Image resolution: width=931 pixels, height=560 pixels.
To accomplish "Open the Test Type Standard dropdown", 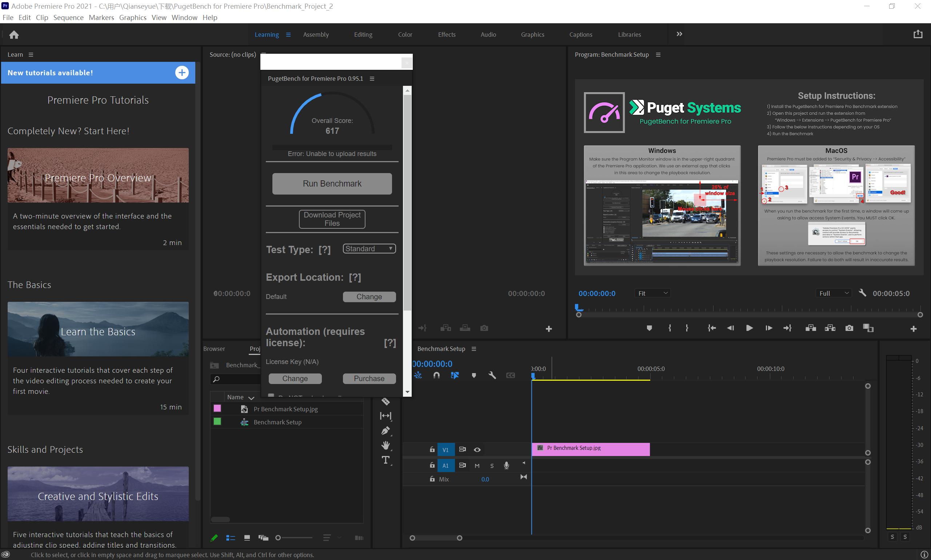I will tap(369, 249).
